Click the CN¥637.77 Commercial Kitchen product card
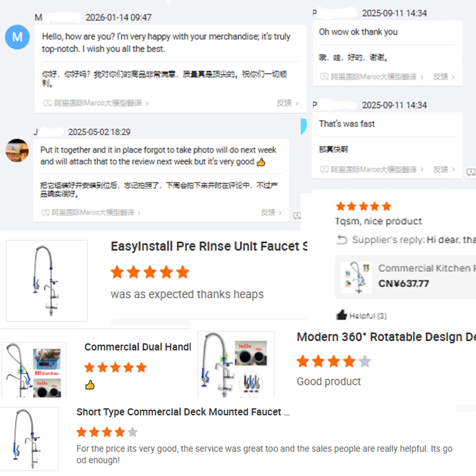476x476 pixels. pos(405,277)
